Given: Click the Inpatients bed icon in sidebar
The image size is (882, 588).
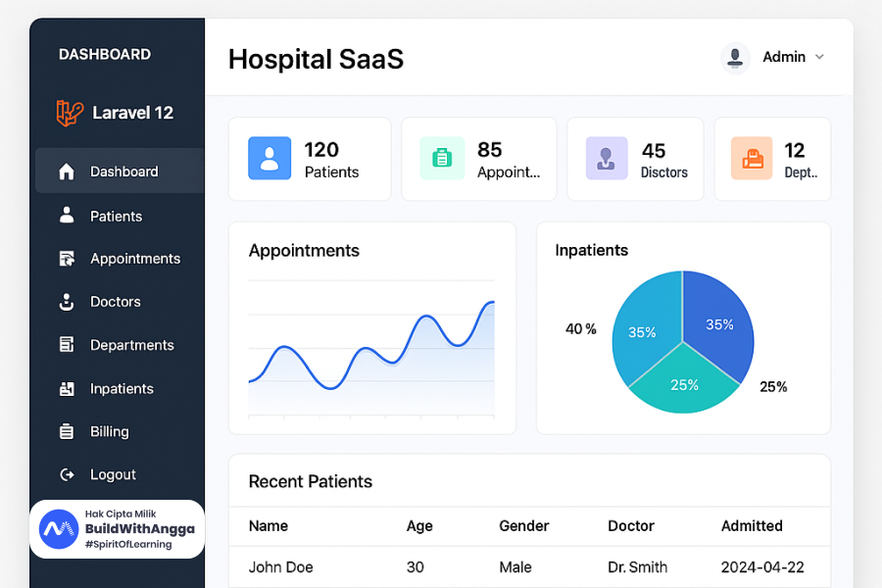Looking at the screenshot, I should (67, 389).
